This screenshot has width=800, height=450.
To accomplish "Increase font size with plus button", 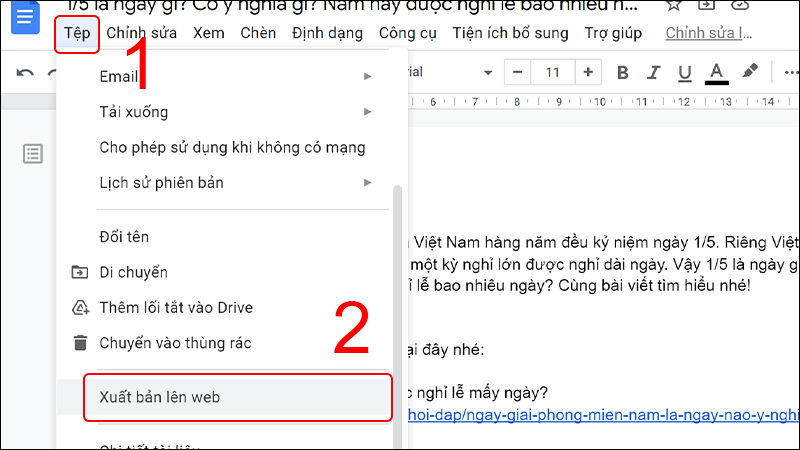I will pyautogui.click(x=588, y=72).
